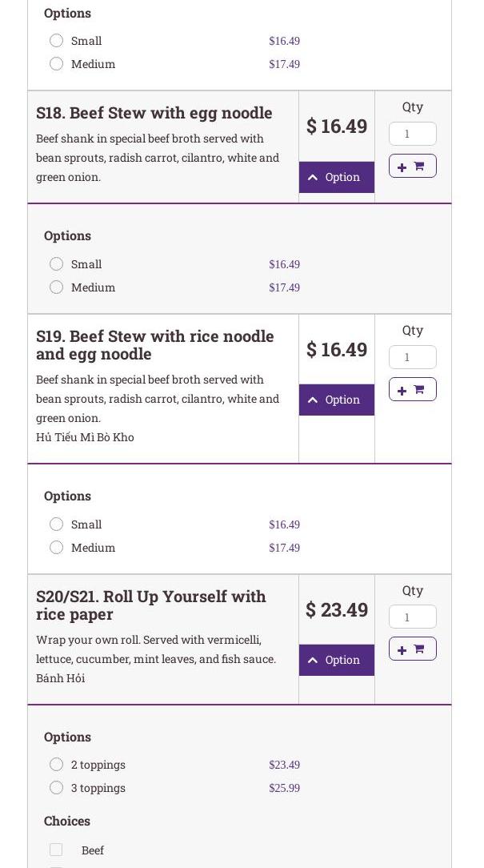Collapse the S18 Option panel

coord(336,177)
